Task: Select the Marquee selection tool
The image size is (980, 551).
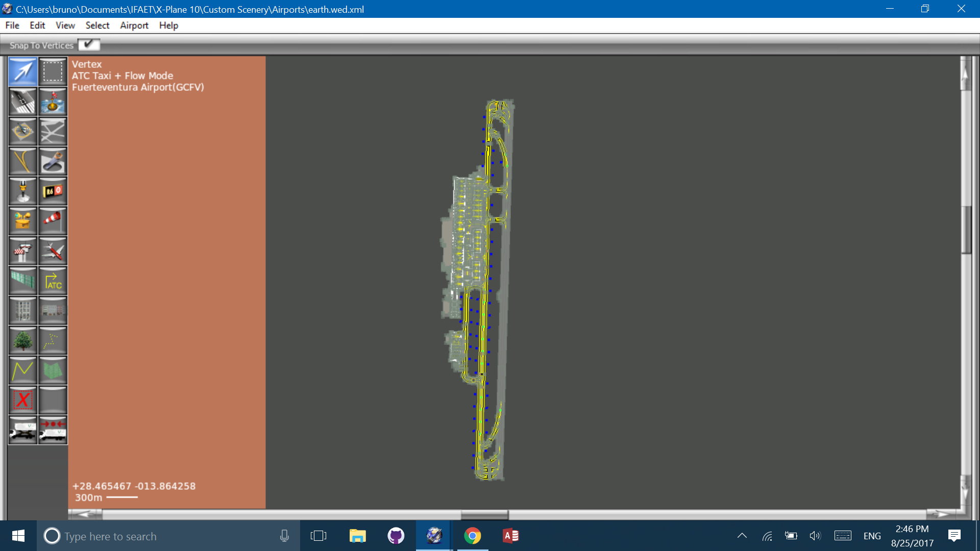Action: (53, 71)
